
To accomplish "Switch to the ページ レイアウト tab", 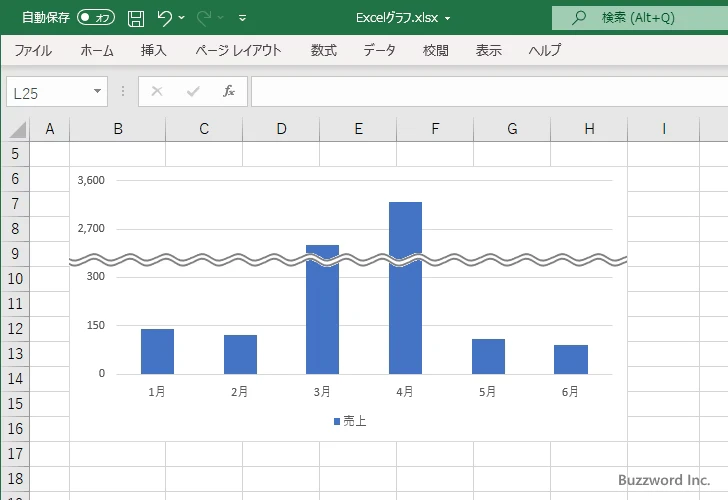I will point(238,50).
